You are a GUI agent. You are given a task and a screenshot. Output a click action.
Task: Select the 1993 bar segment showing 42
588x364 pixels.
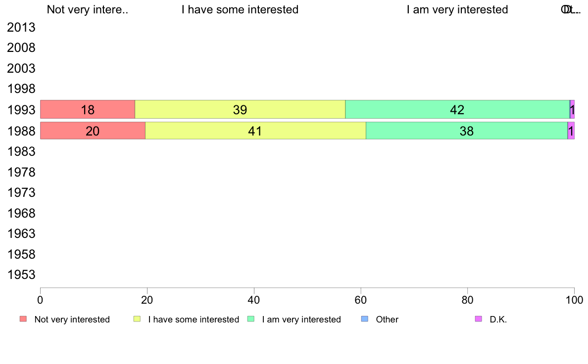click(x=457, y=109)
